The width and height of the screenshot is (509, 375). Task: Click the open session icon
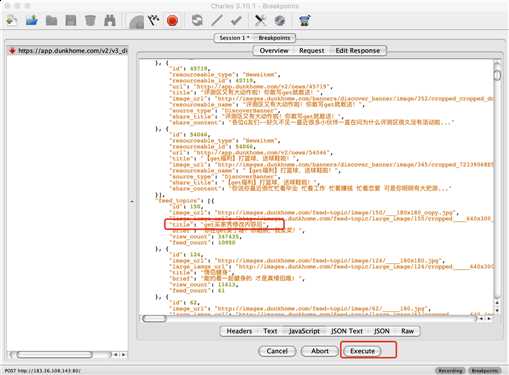[x=32, y=20]
